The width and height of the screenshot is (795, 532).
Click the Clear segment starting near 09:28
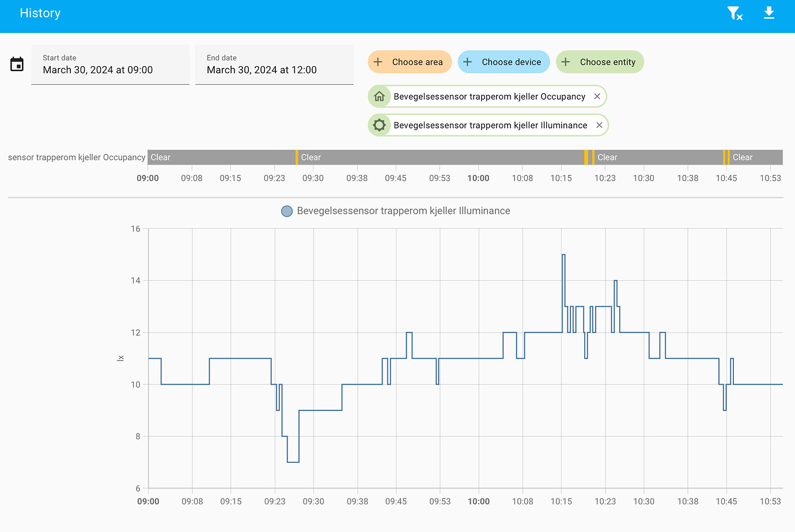(441, 157)
